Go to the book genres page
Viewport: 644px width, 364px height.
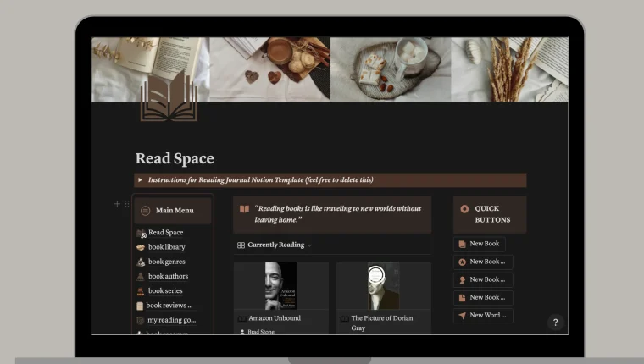[x=166, y=262]
